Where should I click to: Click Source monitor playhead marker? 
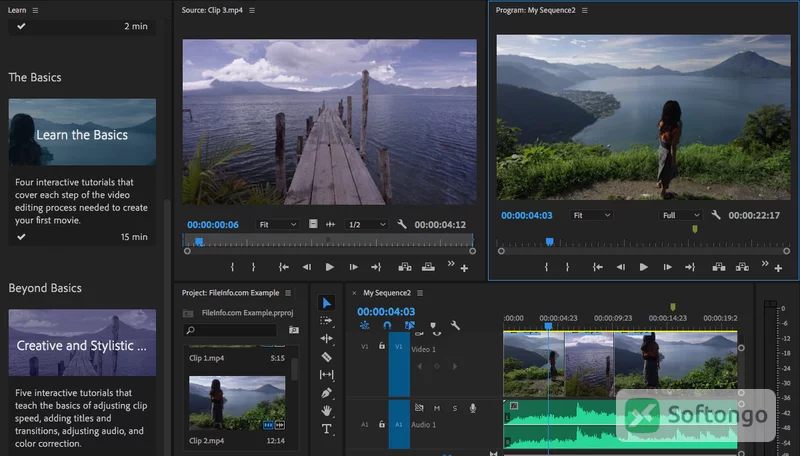(x=199, y=242)
